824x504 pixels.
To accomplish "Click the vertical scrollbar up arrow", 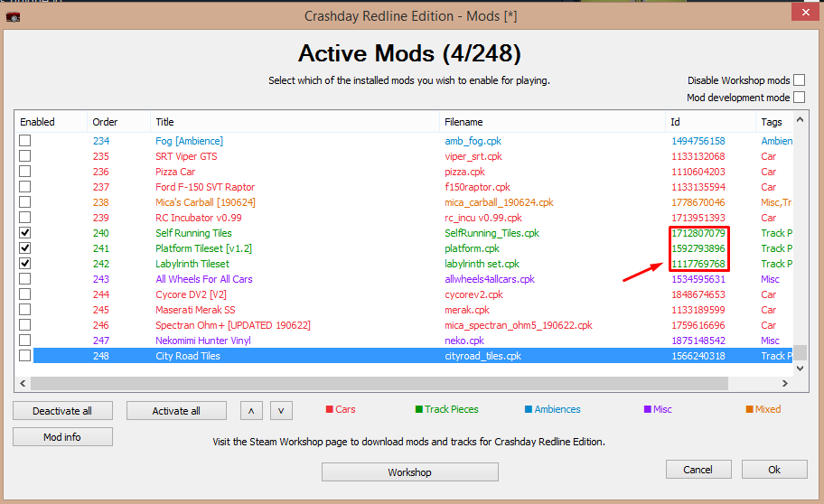I will pos(800,119).
